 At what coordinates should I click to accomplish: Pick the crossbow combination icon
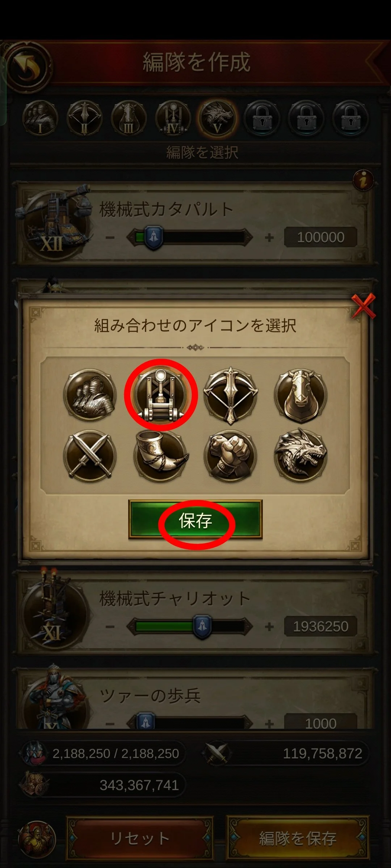pyautogui.click(x=231, y=395)
